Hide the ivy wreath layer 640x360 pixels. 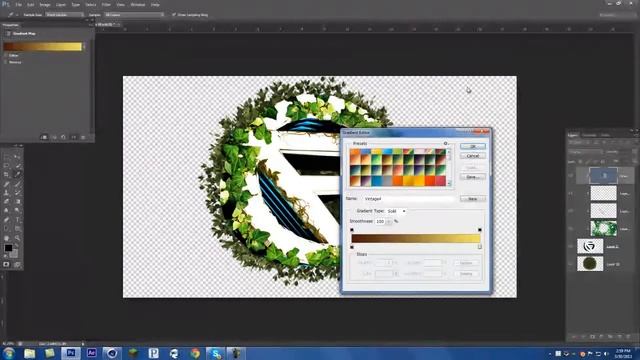click(571, 229)
